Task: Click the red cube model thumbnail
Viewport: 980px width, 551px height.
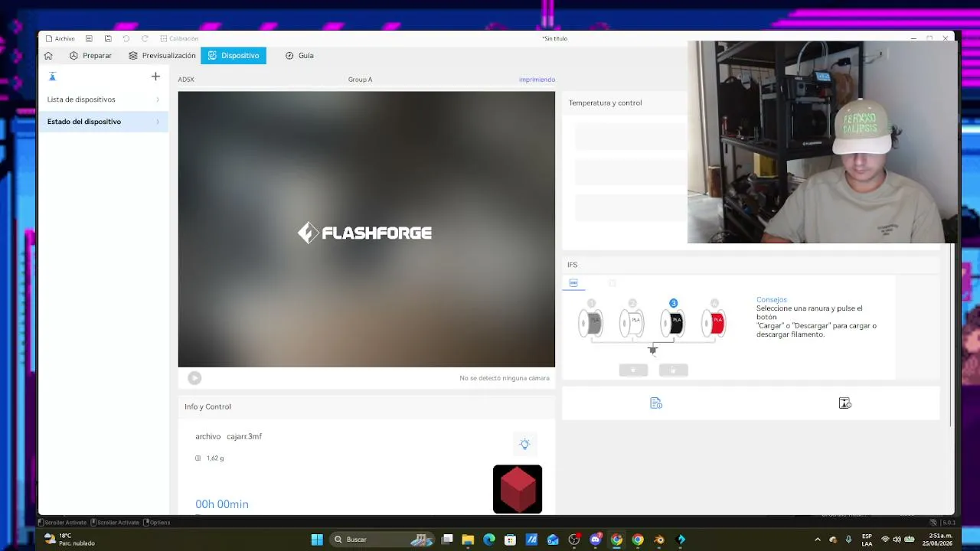Action: [x=518, y=489]
